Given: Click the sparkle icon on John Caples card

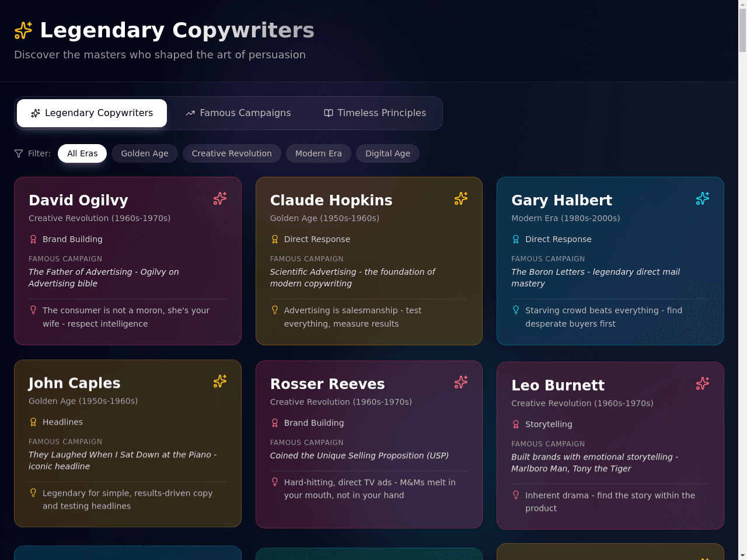Looking at the screenshot, I should pyautogui.click(x=220, y=381).
